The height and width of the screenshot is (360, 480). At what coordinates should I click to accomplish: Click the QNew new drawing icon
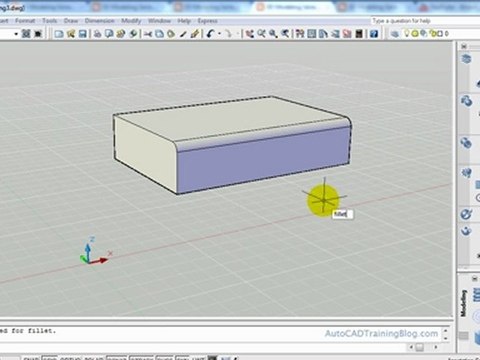[x=59, y=34]
